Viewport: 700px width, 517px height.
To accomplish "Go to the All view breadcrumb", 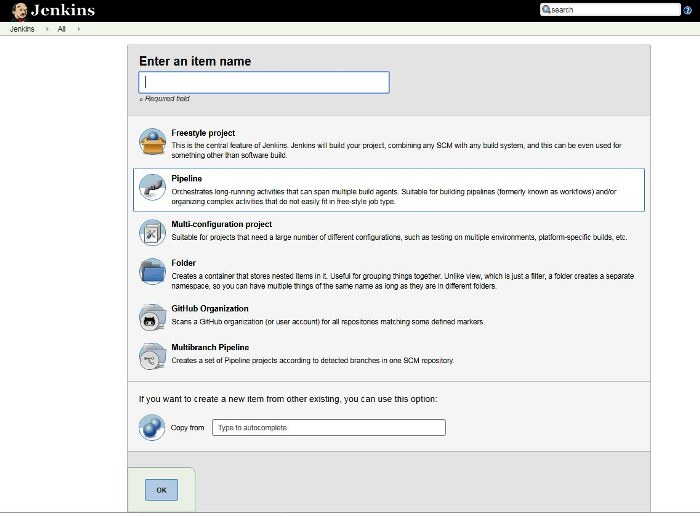I will point(61,29).
